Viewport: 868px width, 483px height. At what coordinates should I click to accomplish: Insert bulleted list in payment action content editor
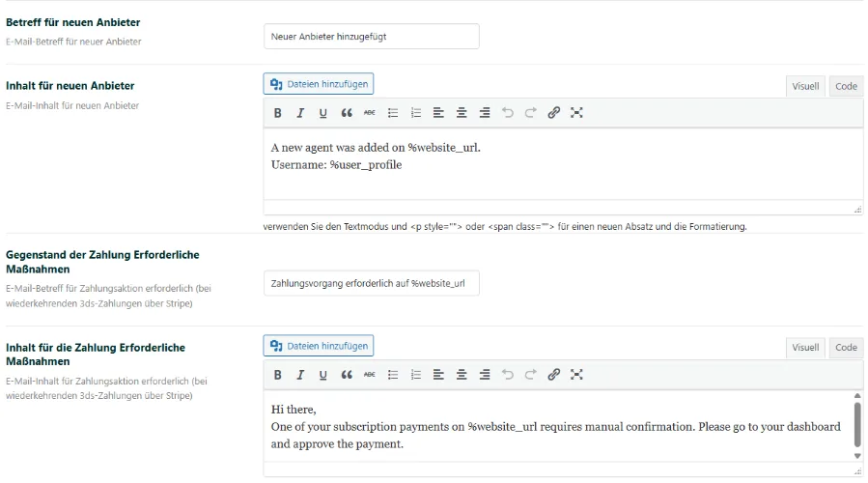(x=393, y=375)
